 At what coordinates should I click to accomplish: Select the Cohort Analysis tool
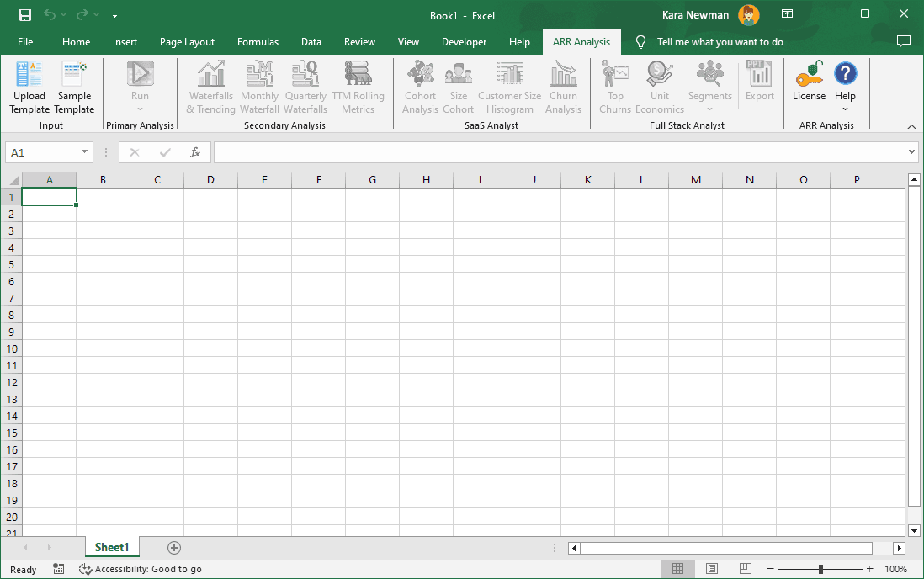[420, 88]
